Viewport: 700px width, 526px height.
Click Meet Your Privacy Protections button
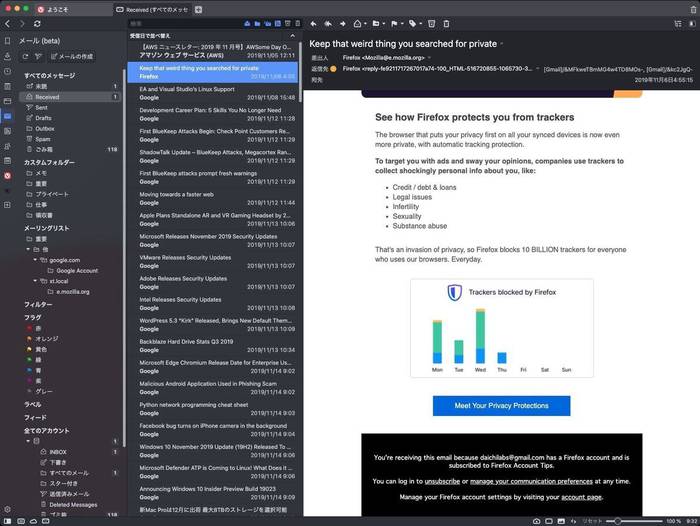click(x=501, y=405)
